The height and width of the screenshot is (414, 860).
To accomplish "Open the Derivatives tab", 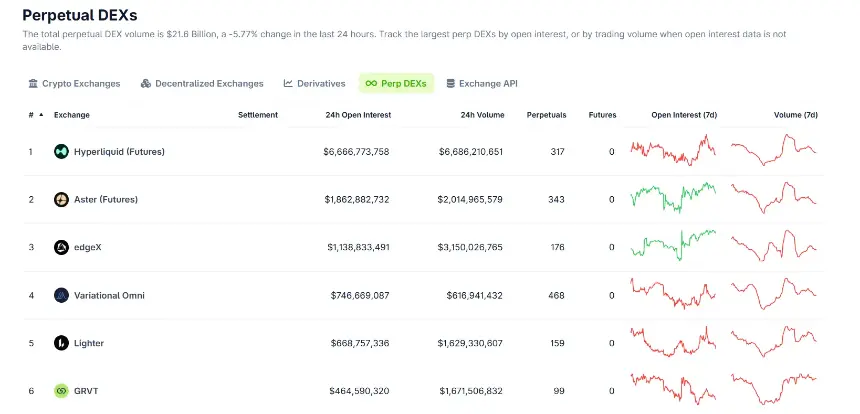I will 314,84.
